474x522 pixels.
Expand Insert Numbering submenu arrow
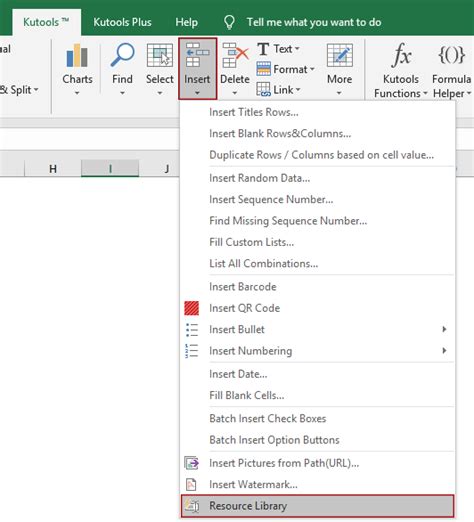444,351
